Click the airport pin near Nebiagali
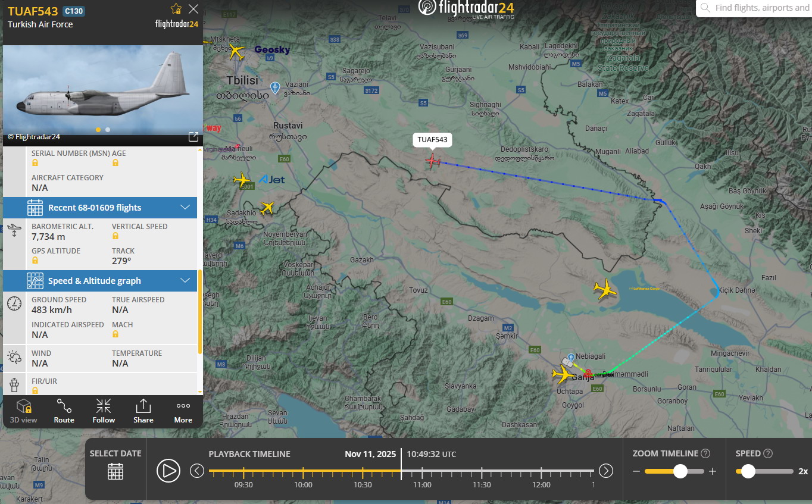Screen dimensions: 812x504 tap(571, 357)
